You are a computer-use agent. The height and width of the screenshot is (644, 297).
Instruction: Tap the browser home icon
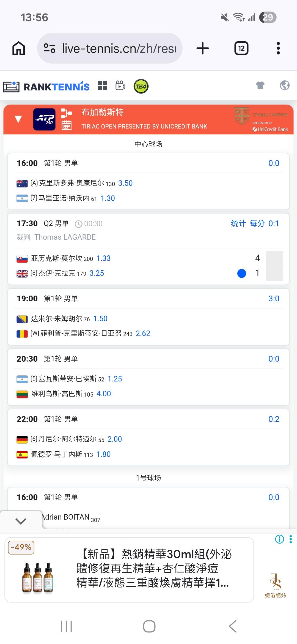(x=19, y=48)
